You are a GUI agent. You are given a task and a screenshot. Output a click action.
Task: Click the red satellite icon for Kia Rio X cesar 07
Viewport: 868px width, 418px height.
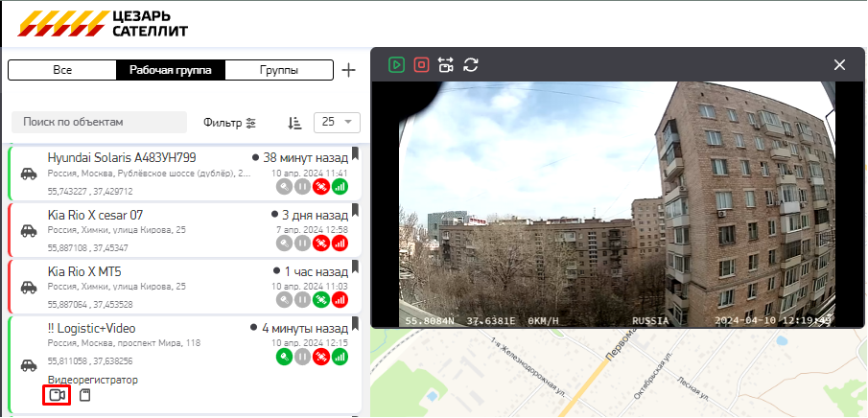[x=321, y=244]
